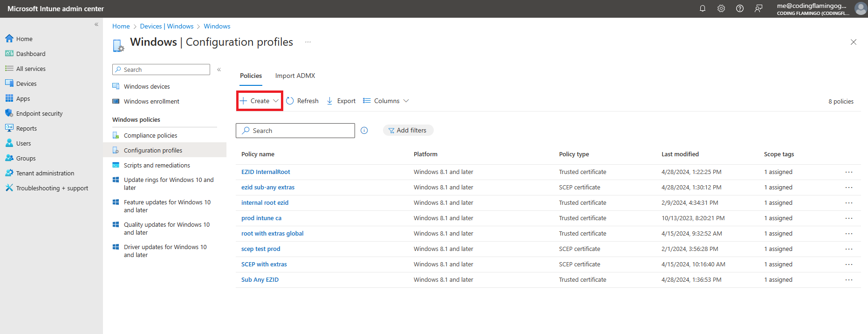Click Export download arrow icon
The image size is (868, 334).
[x=330, y=101]
